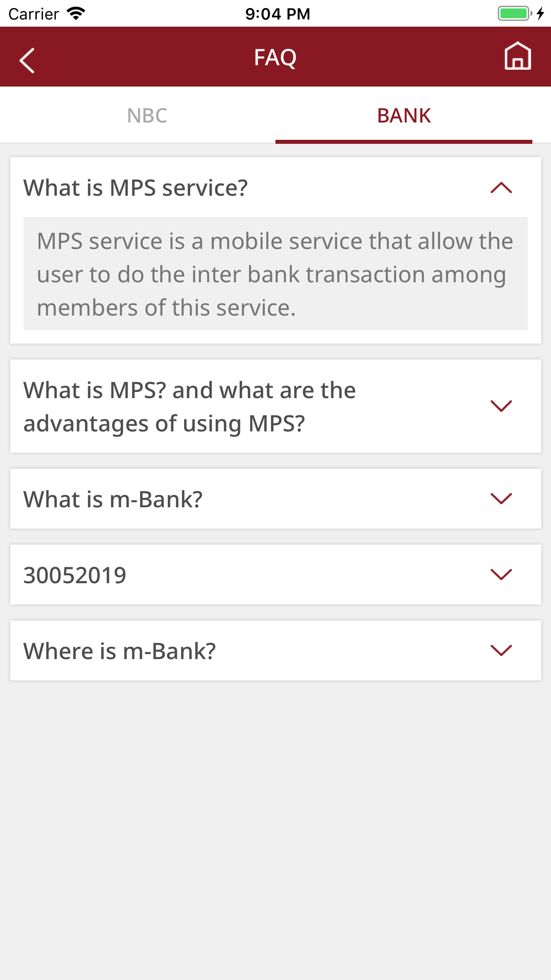Viewport: 551px width, 980px height.
Task: Tap the "Where is m-Bank?" question title
Action: 120,651
